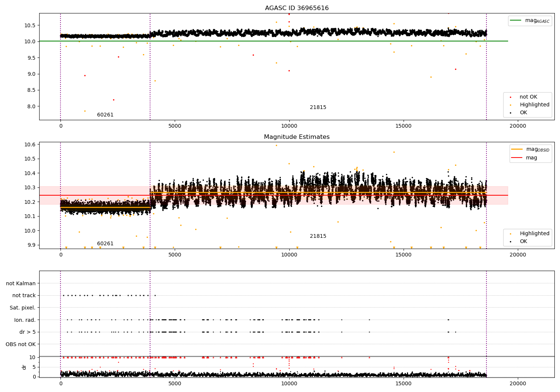Click the 9.0 y-tick of the top plot
This screenshot has height=392, width=560.
tap(31, 74)
